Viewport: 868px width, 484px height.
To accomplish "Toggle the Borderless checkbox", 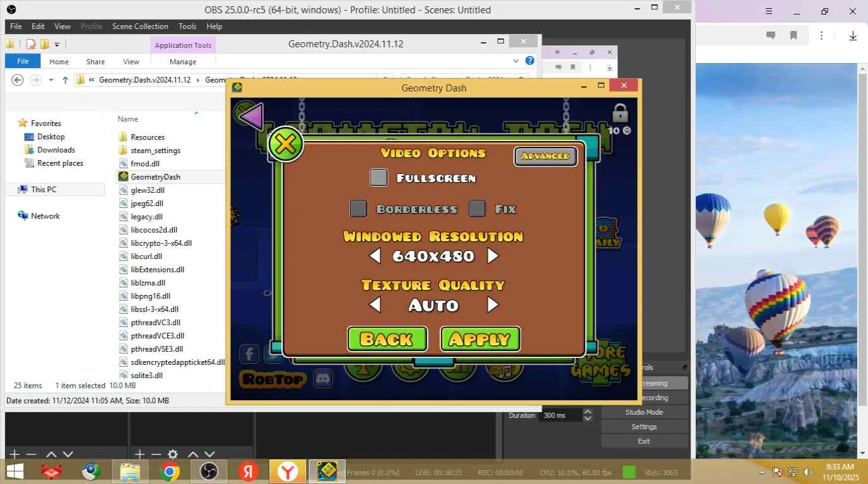I will [358, 209].
